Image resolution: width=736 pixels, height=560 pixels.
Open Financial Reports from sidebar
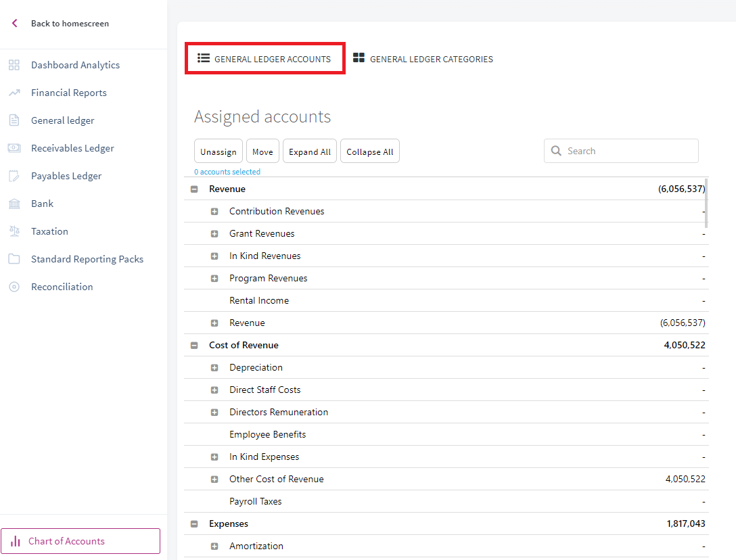(x=68, y=93)
